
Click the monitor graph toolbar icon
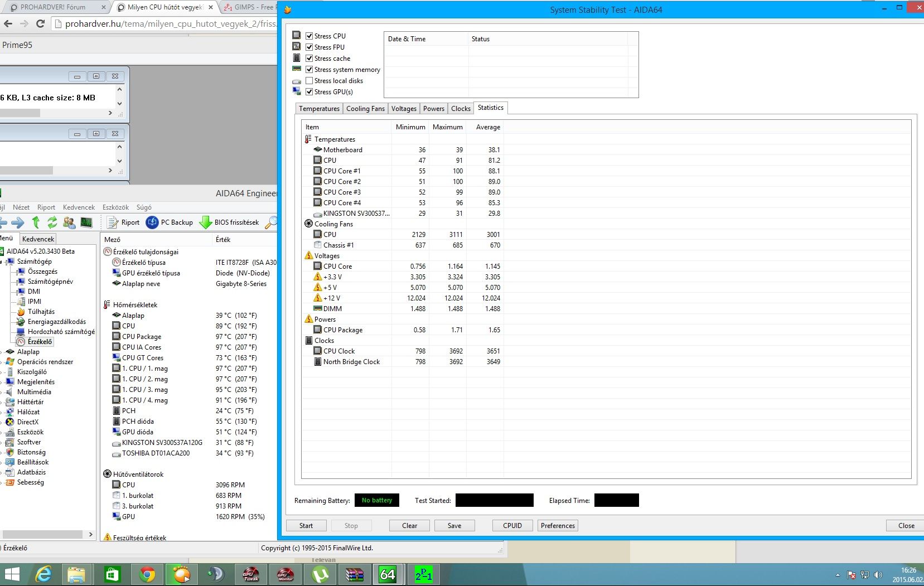[x=86, y=222]
